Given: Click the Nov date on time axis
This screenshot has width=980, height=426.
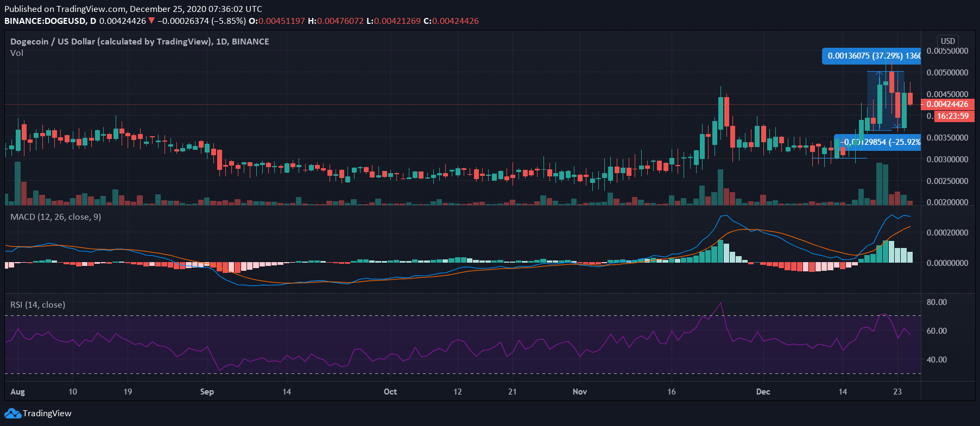Looking at the screenshot, I should pyautogui.click(x=580, y=391).
